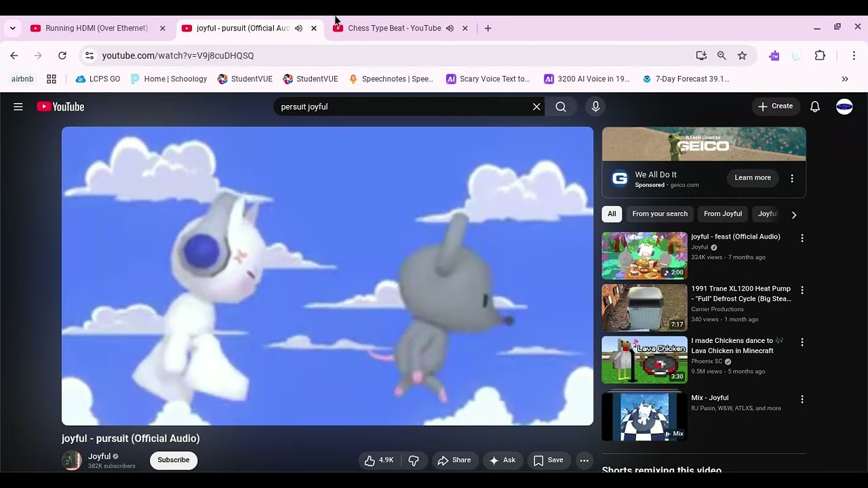868x488 pixels.
Task: Open the account avatar menu
Action: click(844, 106)
